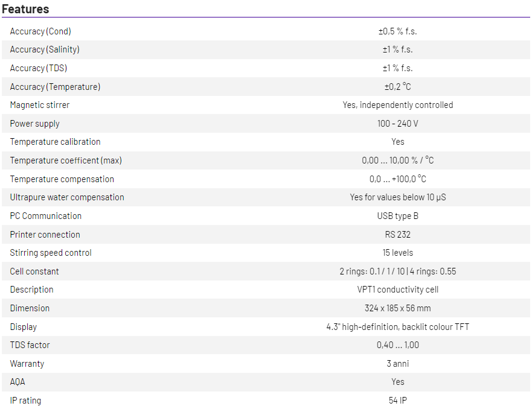
Task: Click the Power supply 100 - 240 V value
Action: coord(397,124)
